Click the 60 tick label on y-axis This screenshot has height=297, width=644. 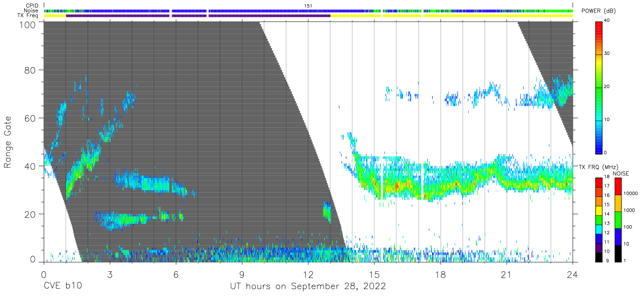(x=30, y=118)
